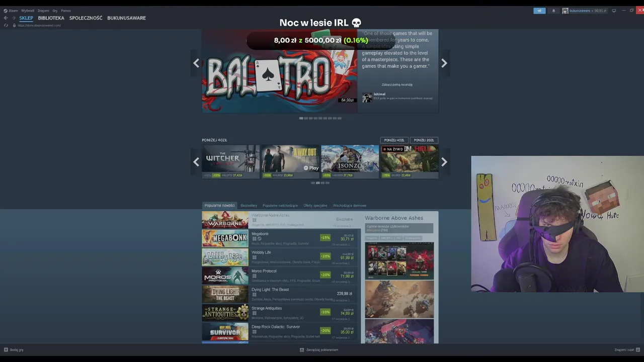644x362 pixels.
Task: Click the forward navigation arrow
Action: pyautogui.click(x=13, y=18)
